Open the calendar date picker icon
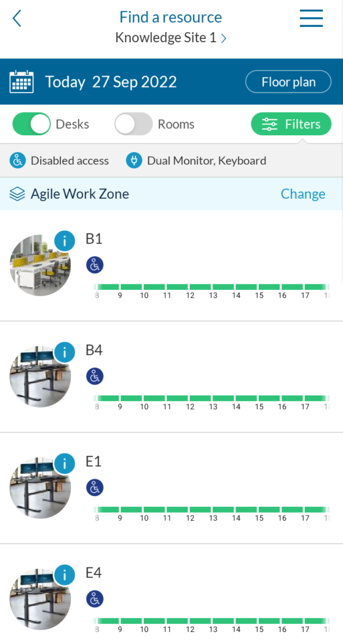 21,82
